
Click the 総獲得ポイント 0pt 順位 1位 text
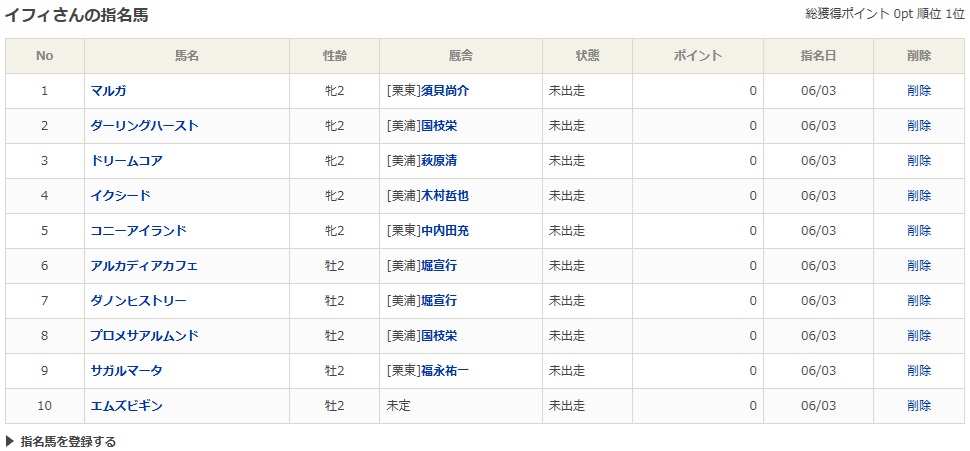click(x=885, y=14)
